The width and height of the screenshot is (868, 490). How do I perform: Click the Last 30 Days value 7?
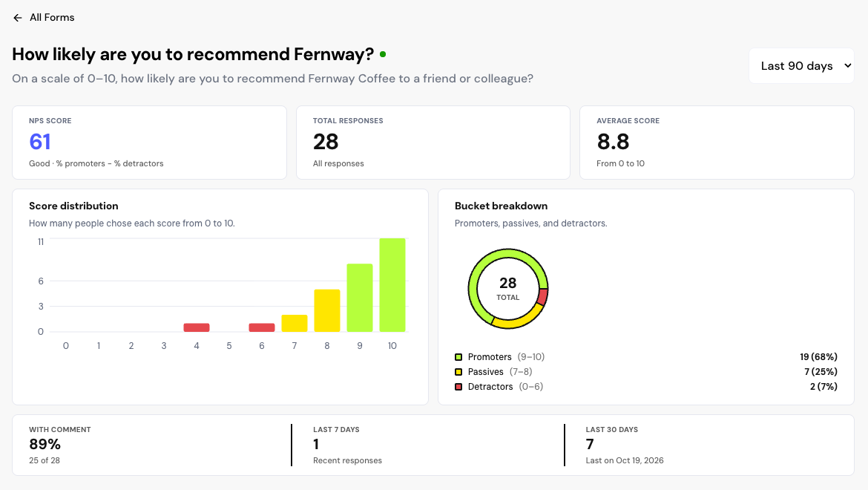(x=590, y=444)
